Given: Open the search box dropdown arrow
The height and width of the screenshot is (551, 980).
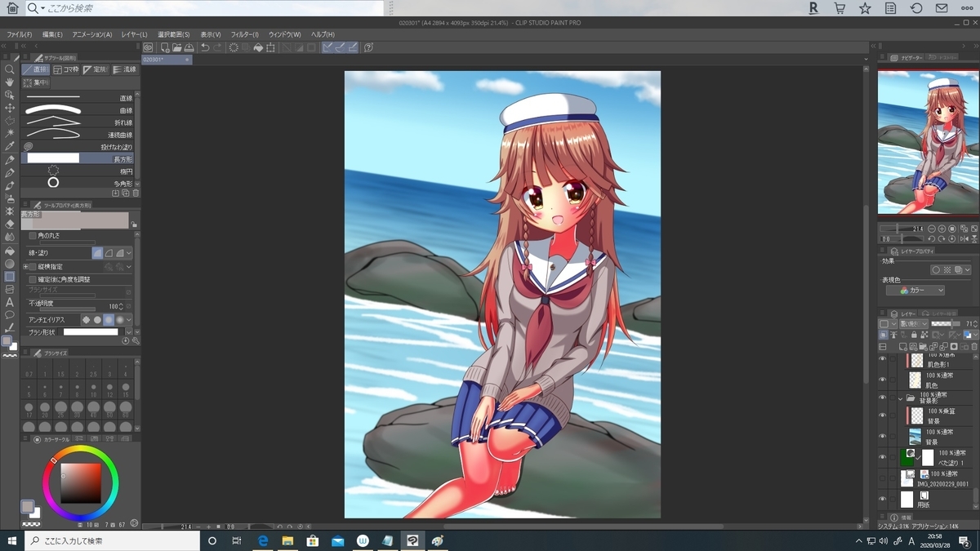Looking at the screenshot, I should [x=42, y=8].
